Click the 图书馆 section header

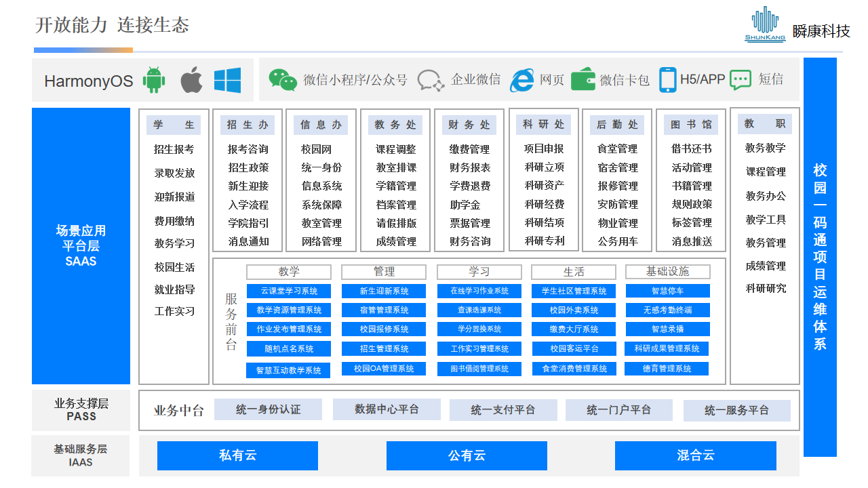(x=690, y=124)
